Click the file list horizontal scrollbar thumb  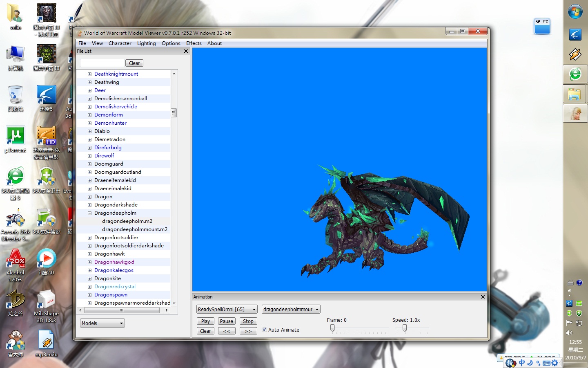point(121,310)
